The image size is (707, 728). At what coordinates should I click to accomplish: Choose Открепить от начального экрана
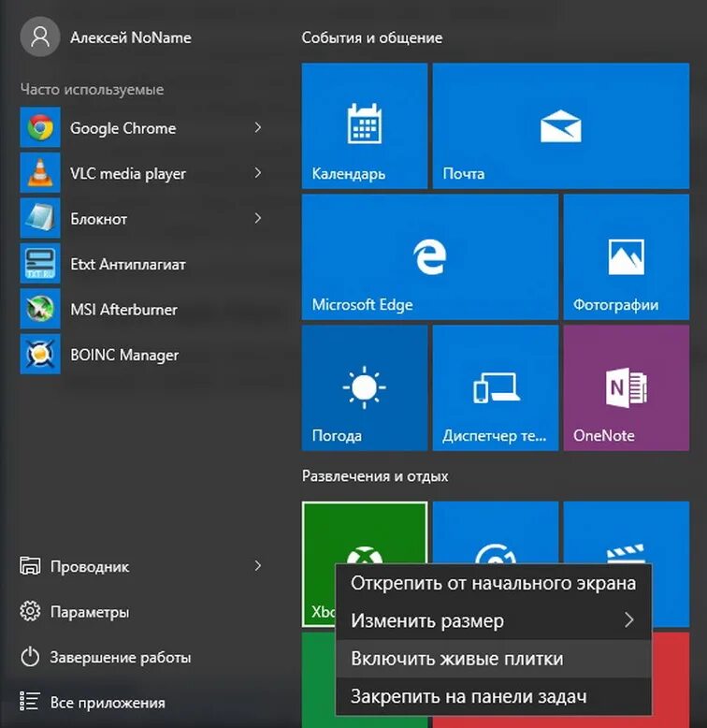click(494, 583)
